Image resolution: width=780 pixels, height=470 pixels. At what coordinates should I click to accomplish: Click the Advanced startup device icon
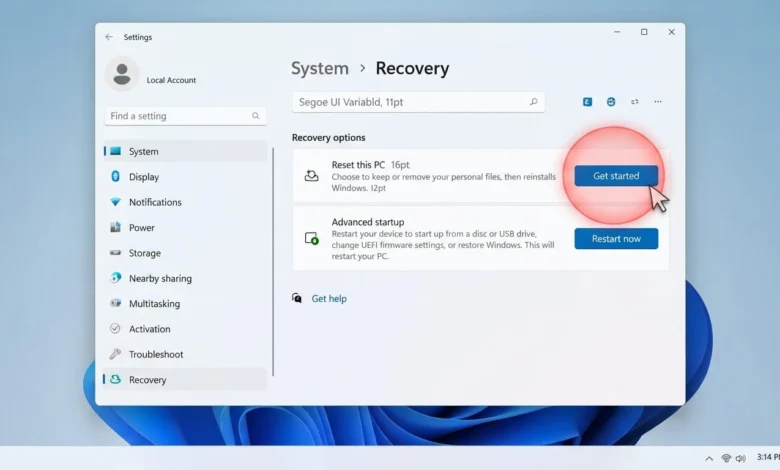point(311,238)
